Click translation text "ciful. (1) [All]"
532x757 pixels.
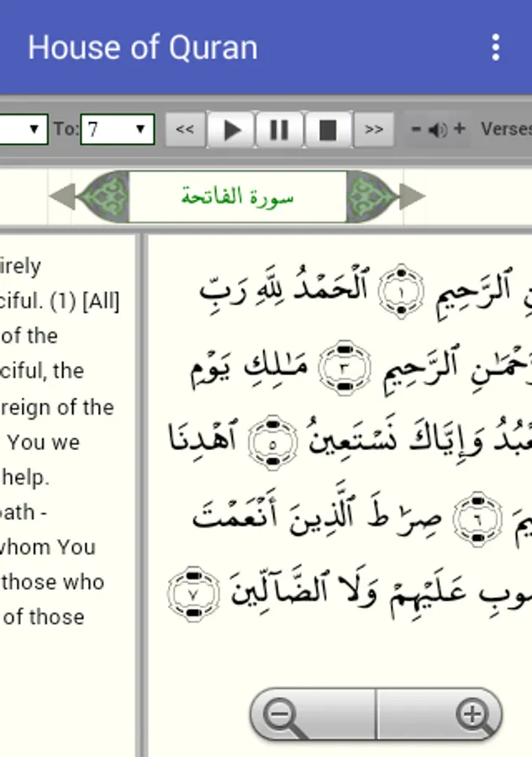tap(60, 301)
